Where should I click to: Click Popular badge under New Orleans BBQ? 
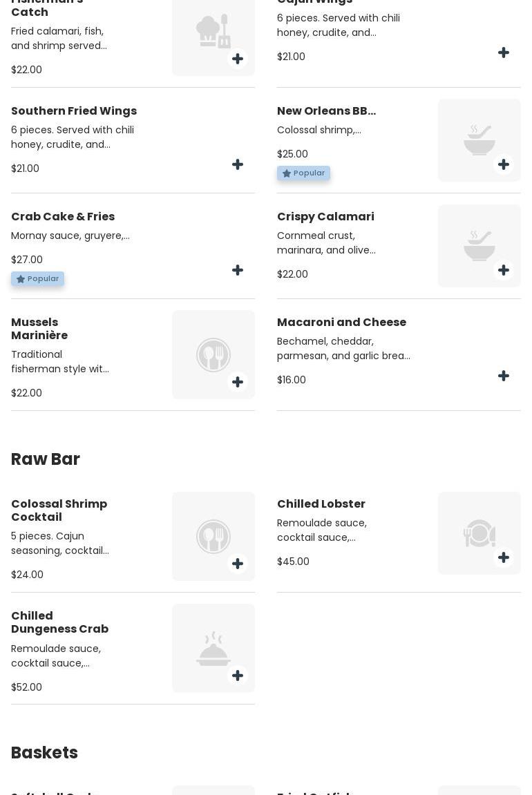click(x=303, y=173)
